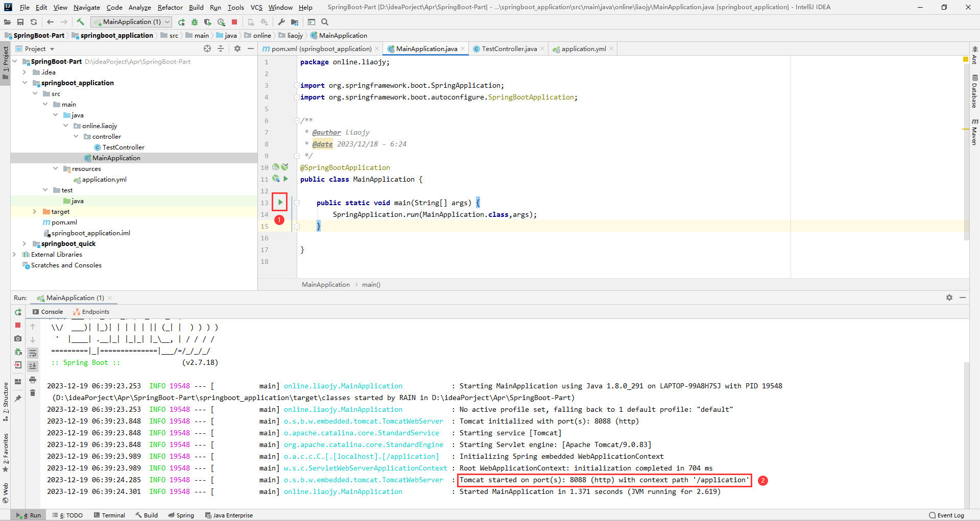980x521 pixels.
Task: Open Project Structure icon in toolbar
Action: tap(295, 22)
